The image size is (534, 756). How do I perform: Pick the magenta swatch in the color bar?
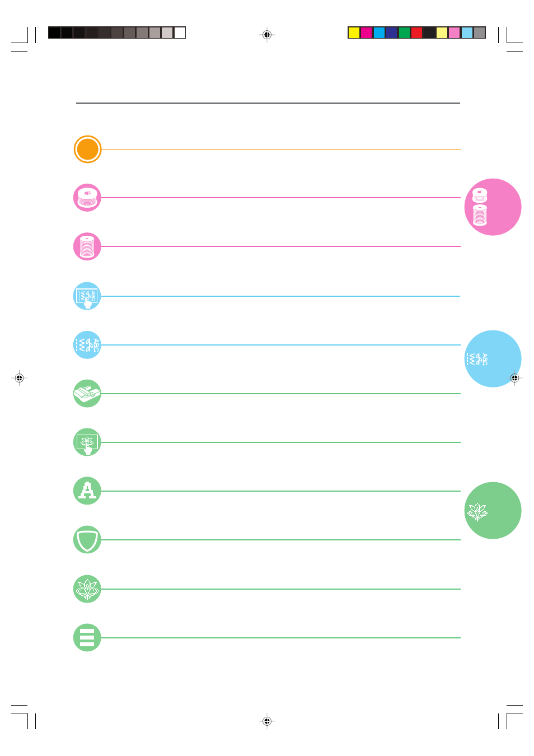click(x=367, y=32)
